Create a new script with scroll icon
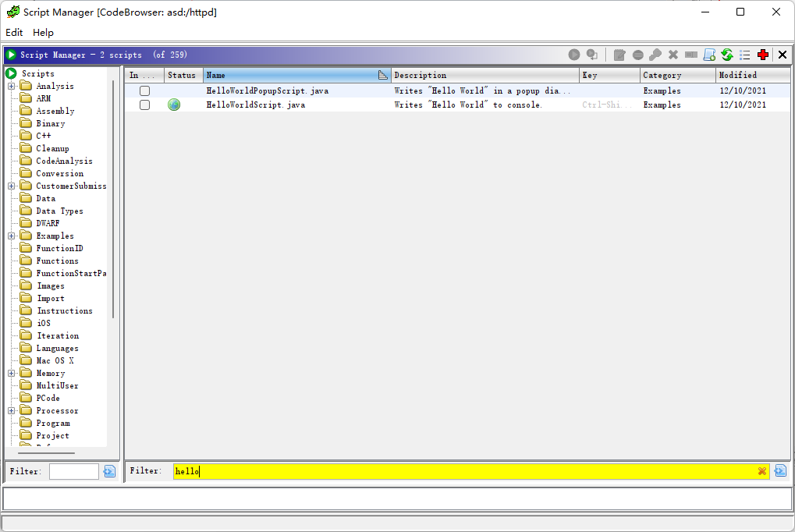795x532 pixels. pos(709,55)
